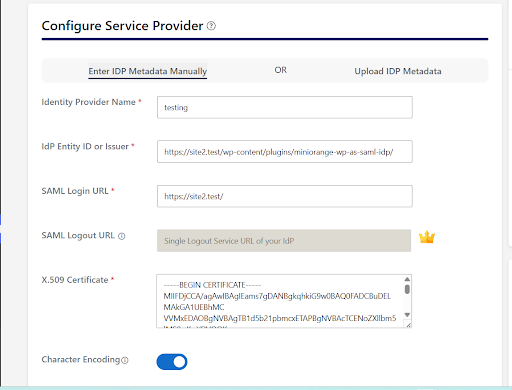Select the Enter IDP Metadata Manually tab

pos(148,71)
